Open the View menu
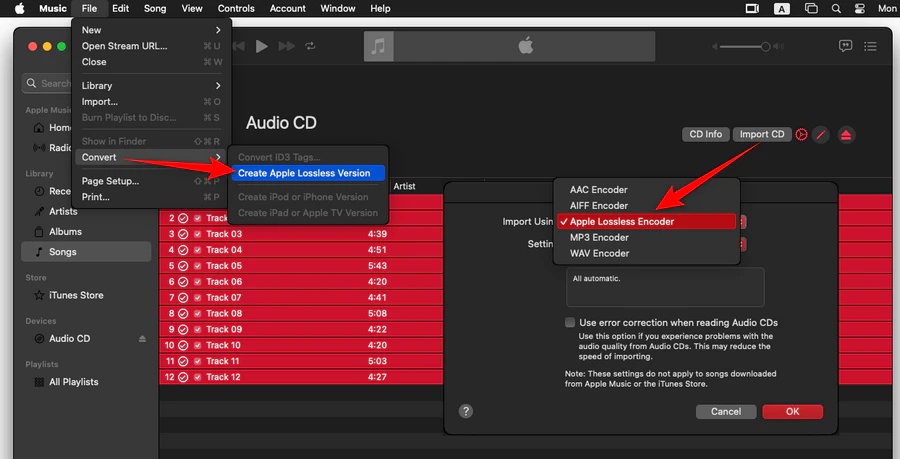This screenshot has height=459, width=900. (192, 8)
